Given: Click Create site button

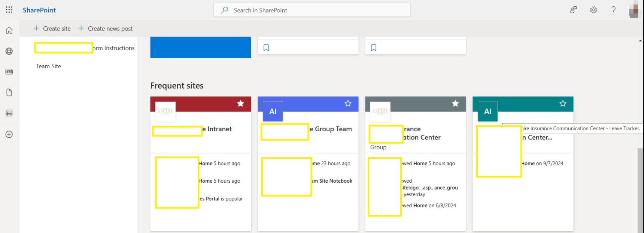Looking at the screenshot, I should click(52, 29).
